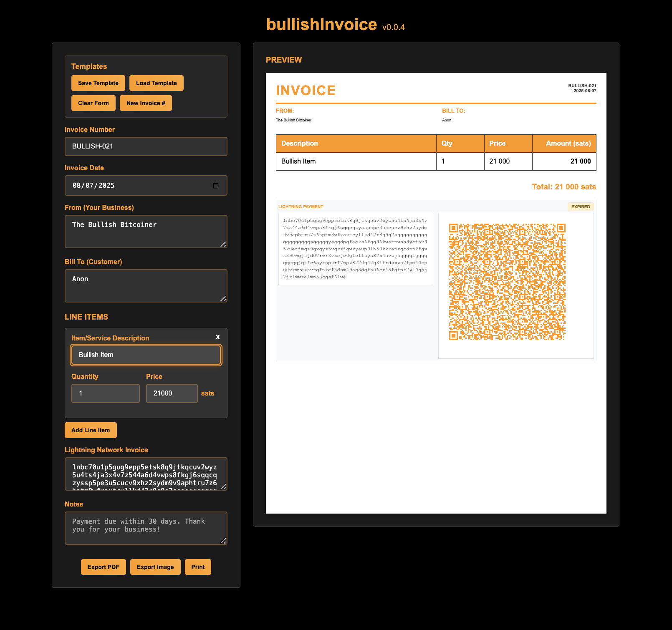The image size is (672, 630).
Task: Click the 'The Bullish Bitcoiner' text in preview
Action: click(294, 120)
